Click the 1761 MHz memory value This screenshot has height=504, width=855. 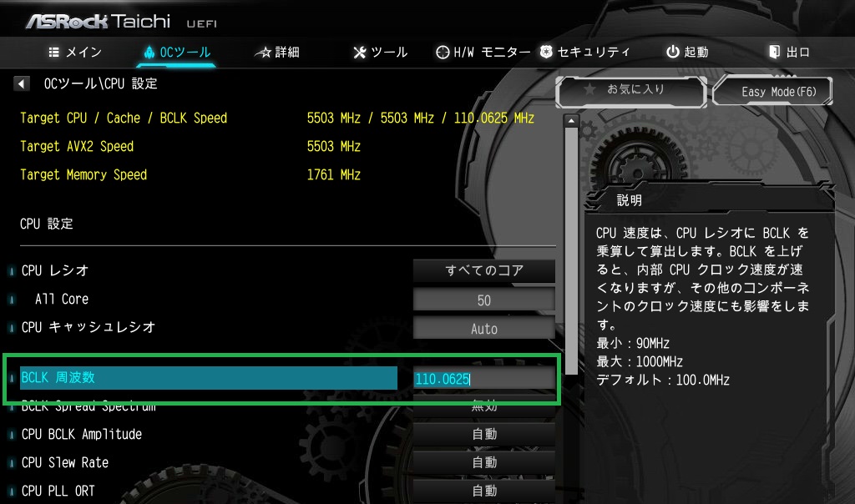tap(334, 175)
